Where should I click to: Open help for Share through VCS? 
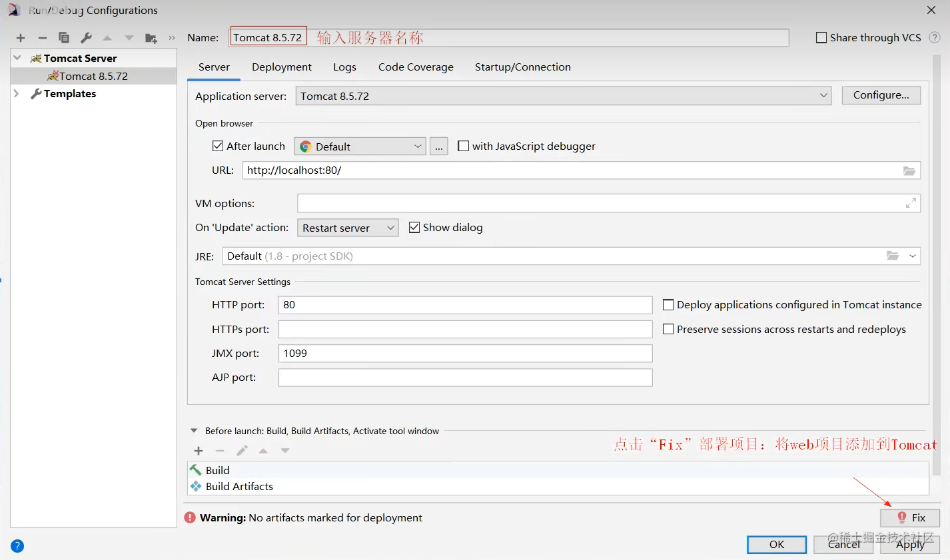pyautogui.click(x=935, y=37)
